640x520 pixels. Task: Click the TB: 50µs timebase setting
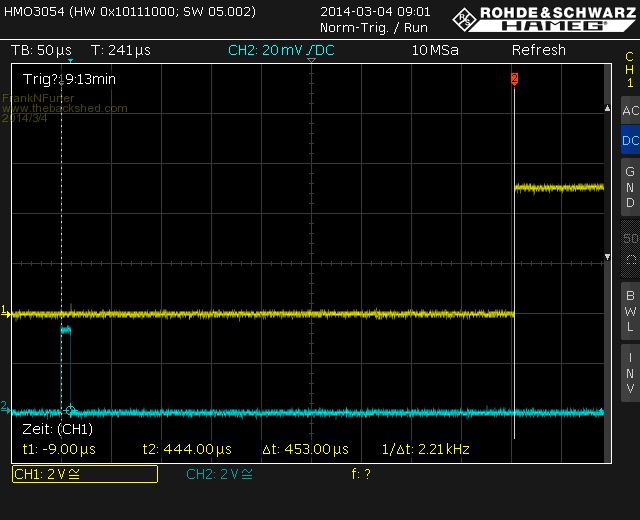pyautogui.click(x=41, y=50)
